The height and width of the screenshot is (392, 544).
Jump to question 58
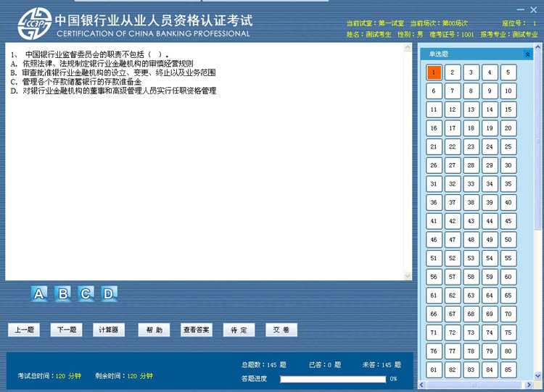click(x=471, y=277)
